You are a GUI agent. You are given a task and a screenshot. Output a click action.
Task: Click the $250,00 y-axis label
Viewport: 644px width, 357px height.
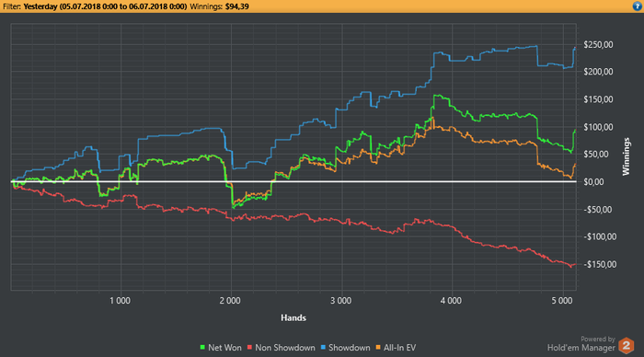[x=598, y=44]
